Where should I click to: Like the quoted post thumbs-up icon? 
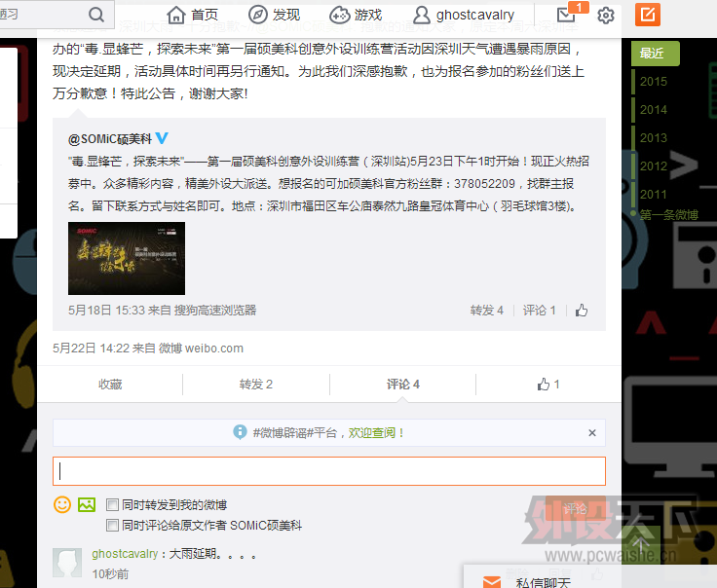tap(582, 311)
